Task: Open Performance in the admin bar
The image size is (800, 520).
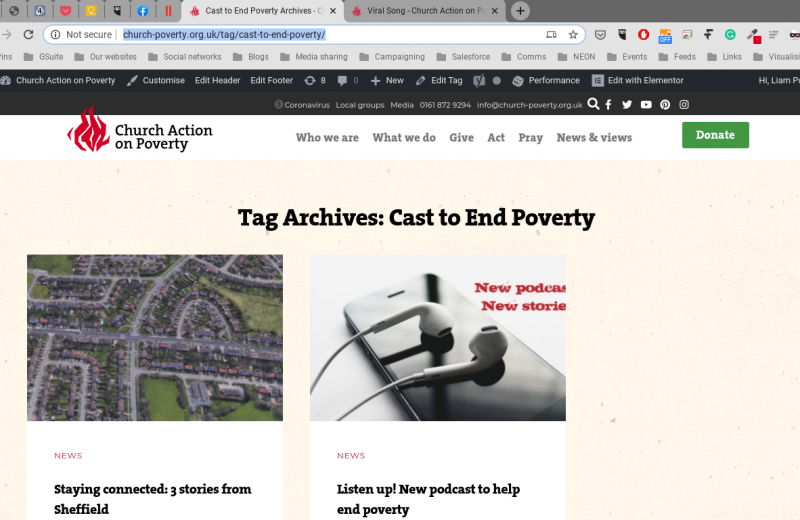Action: (x=546, y=80)
